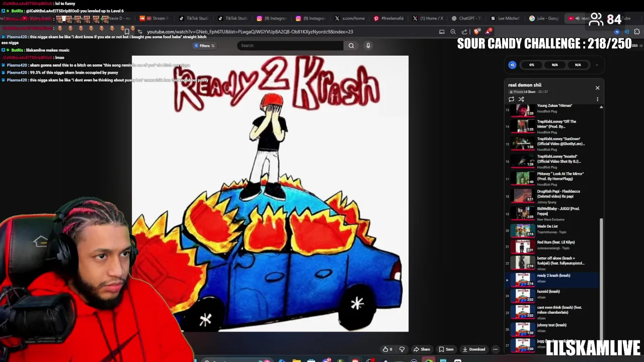Select "better off alone (krash + fuxkjaii)" item

pyautogui.click(x=552, y=262)
